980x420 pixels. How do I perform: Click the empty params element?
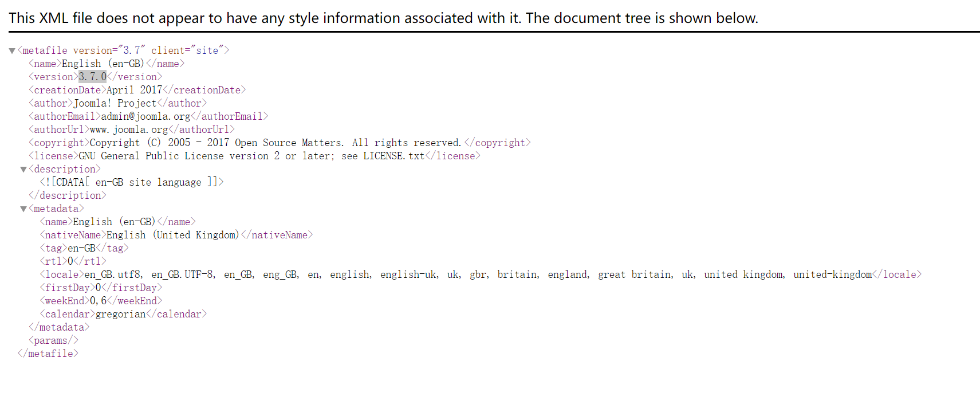click(x=53, y=340)
